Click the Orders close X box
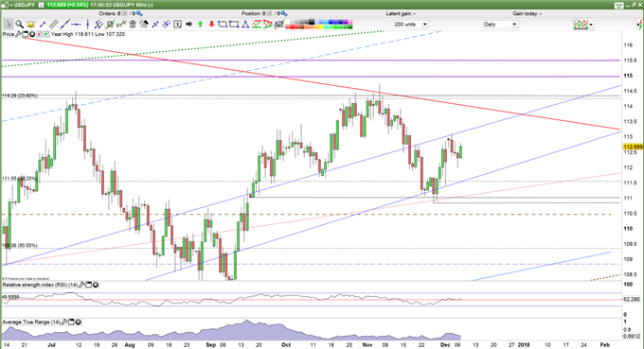Viewport: 644px width, 349px height. pyautogui.click(x=125, y=13)
